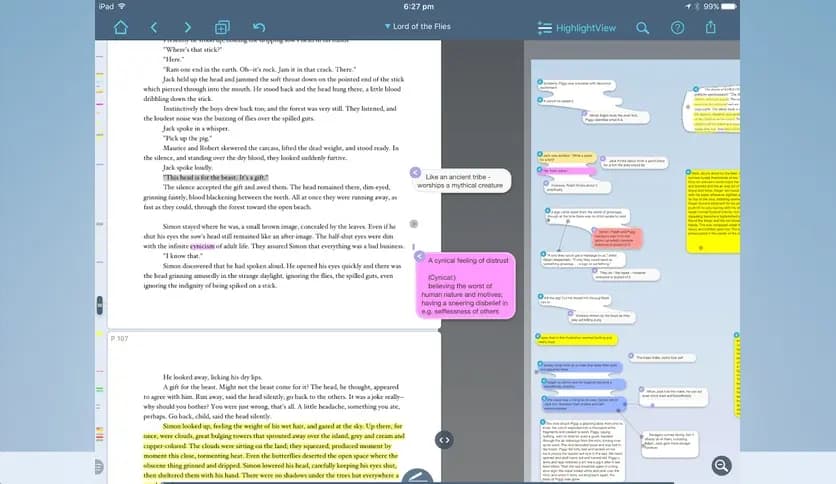The image size is (836, 484).
Task: Select the pink cynical definition note
Action: coord(465,286)
